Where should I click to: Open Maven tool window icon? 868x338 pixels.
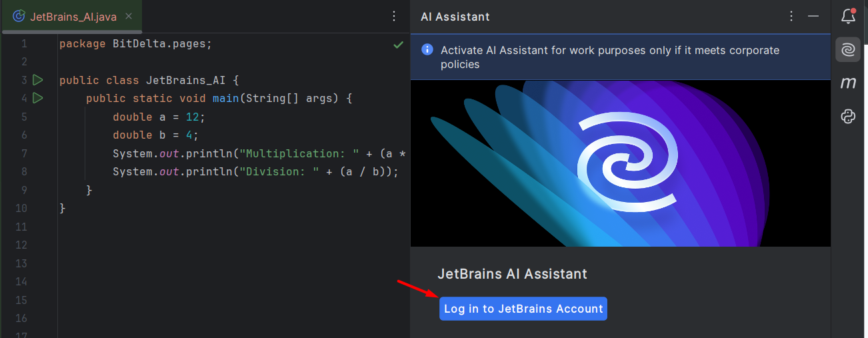pyautogui.click(x=848, y=83)
